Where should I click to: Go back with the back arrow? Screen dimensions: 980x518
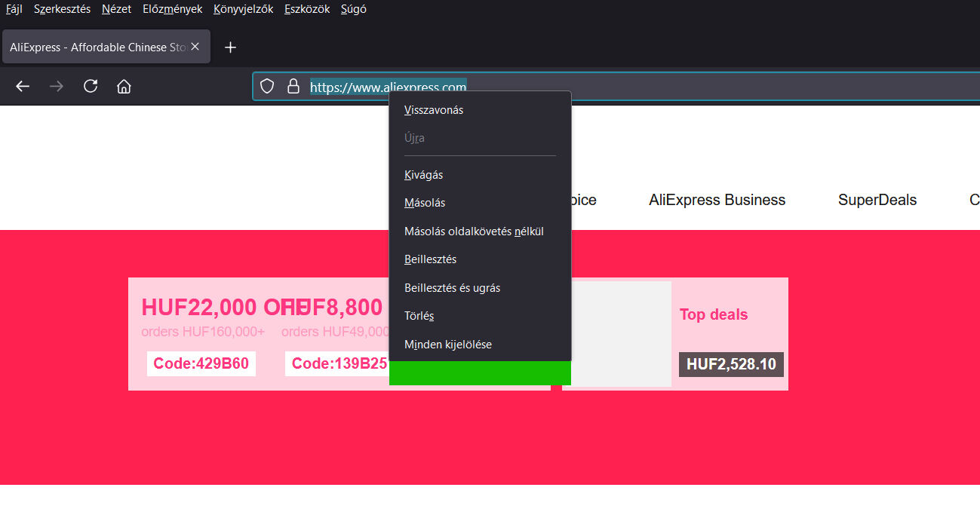[23, 87]
